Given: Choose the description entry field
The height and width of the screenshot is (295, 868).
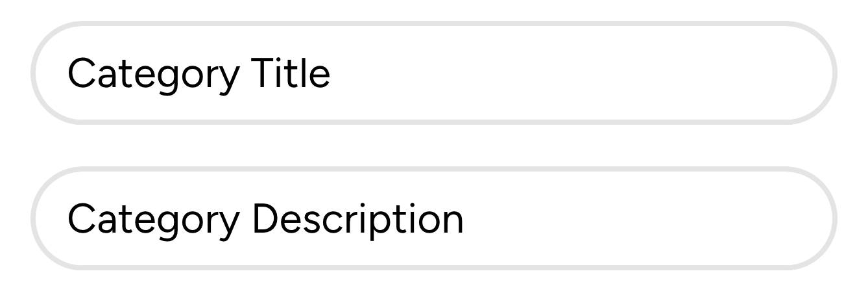Looking at the screenshot, I should [x=433, y=218].
